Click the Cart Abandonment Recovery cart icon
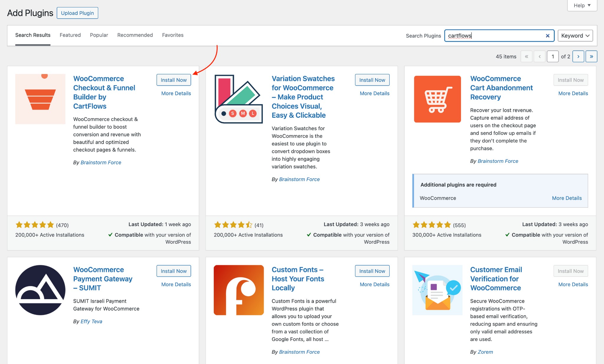Screen dimensions: 604x364 pyautogui.click(x=437, y=99)
